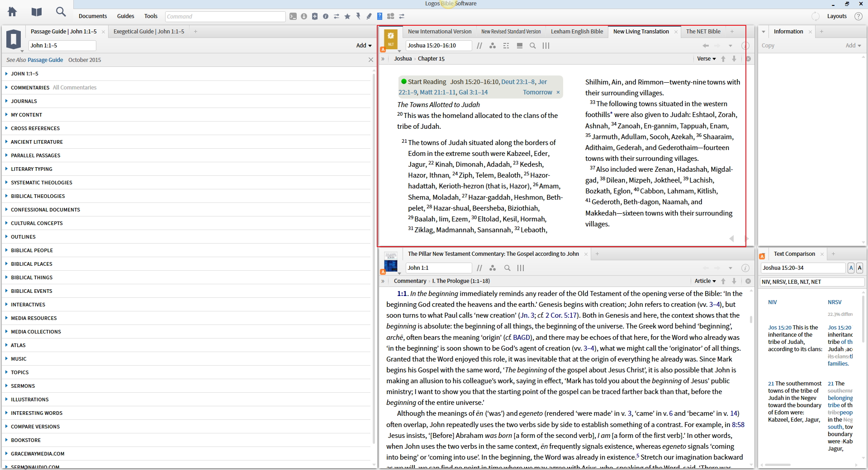Close the New Living Translation tab
This screenshot has width=868, height=470.
point(676,32)
